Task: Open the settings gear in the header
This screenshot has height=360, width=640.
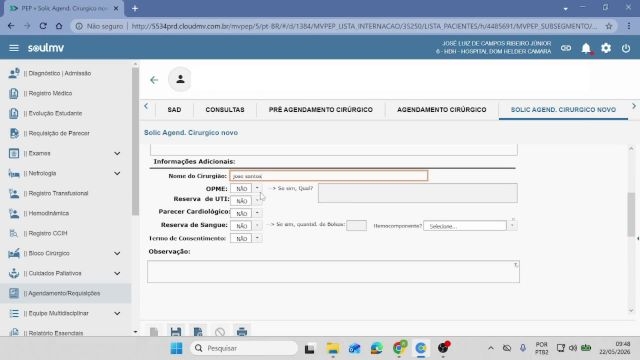Action: [606, 48]
